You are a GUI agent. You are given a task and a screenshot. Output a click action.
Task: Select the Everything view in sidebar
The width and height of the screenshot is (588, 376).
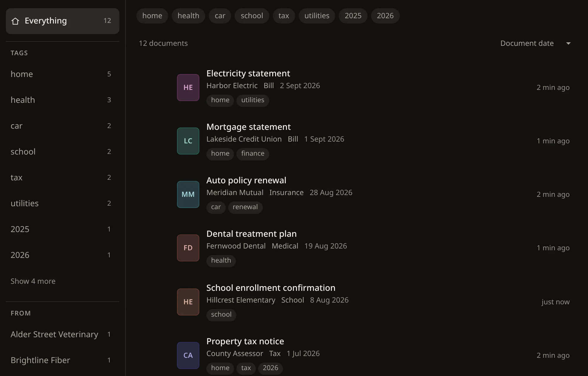(63, 21)
